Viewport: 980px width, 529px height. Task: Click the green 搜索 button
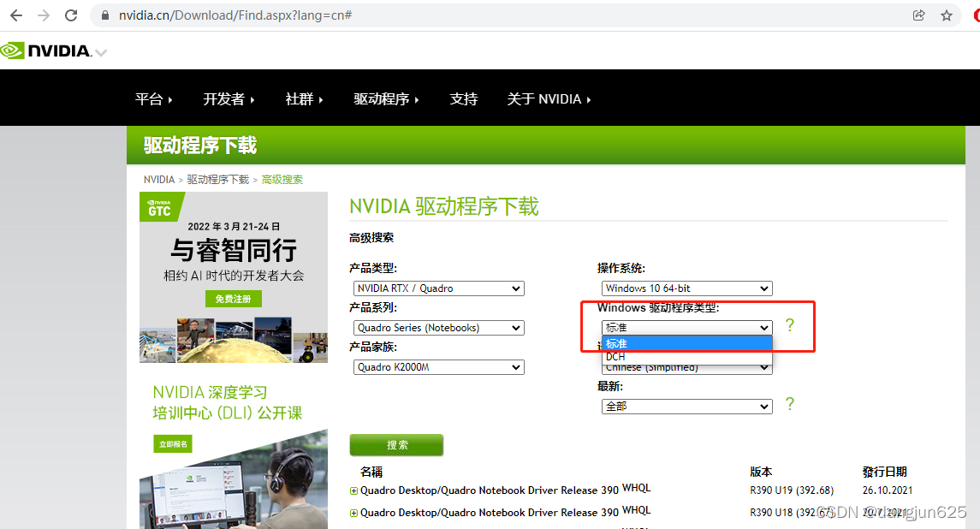click(x=396, y=444)
